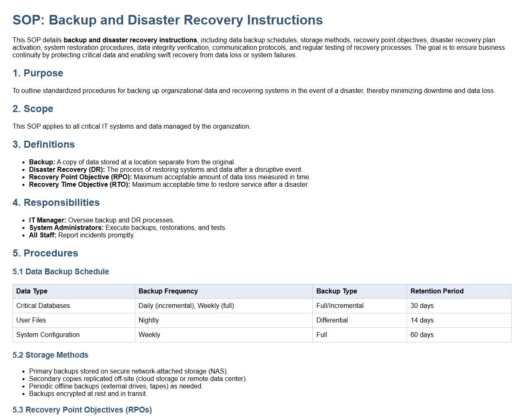
Task: Click the '5.2 Storage Methods' subheading
Action: coord(50,355)
